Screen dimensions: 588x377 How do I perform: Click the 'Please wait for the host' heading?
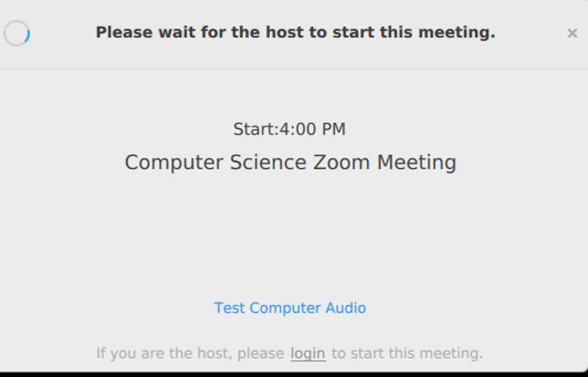[x=296, y=32]
